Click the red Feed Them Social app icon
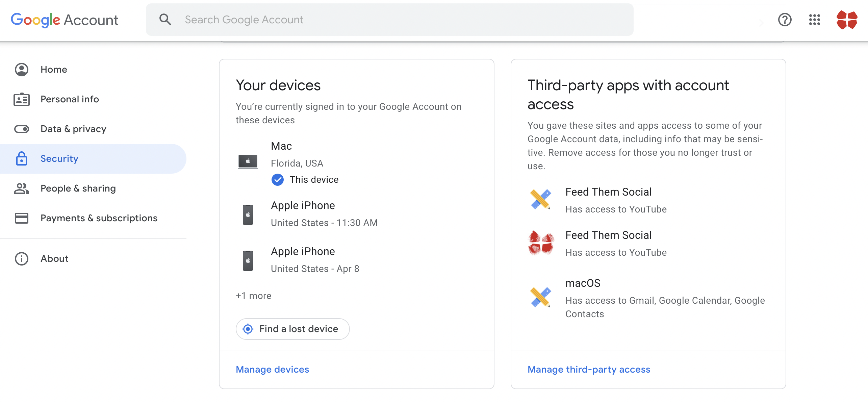The height and width of the screenshot is (402, 868). (x=541, y=243)
